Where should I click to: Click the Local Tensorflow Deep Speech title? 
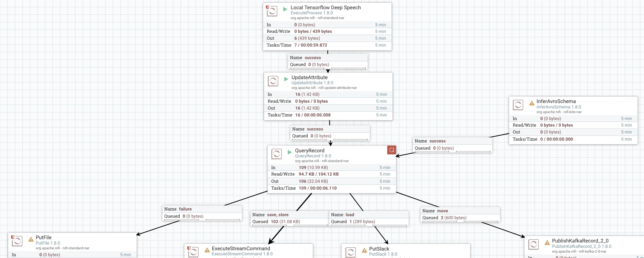[326, 7]
